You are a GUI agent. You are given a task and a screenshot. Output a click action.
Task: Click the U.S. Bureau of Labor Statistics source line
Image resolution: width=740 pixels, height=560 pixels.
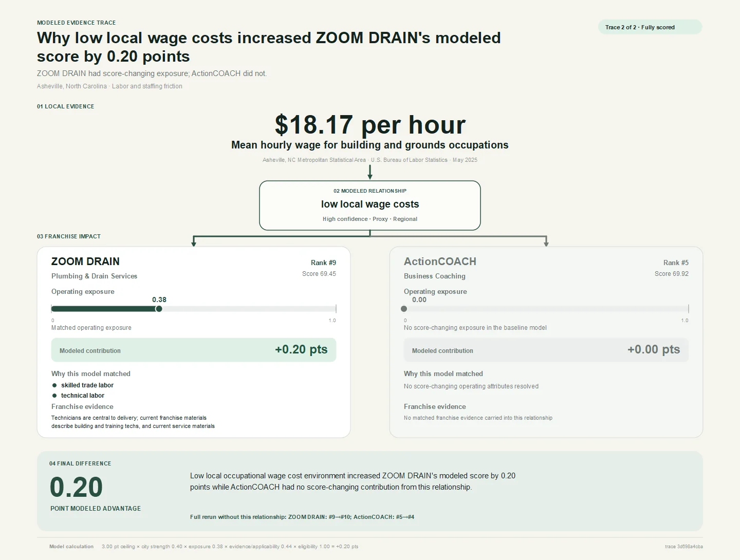pos(370,160)
